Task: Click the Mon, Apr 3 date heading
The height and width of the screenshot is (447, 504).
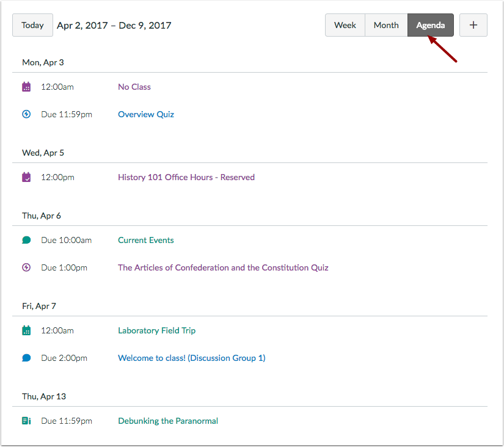Action: (x=43, y=62)
